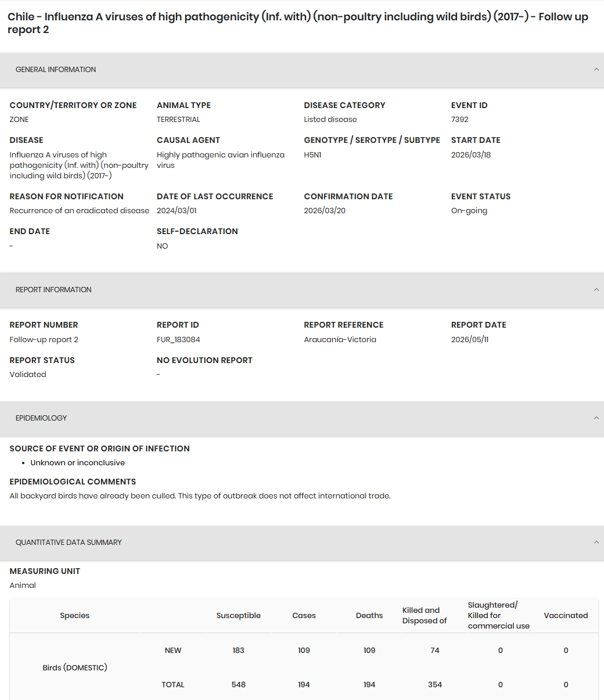Select the Vaccinated column header
The width and height of the screenshot is (604, 700).
(x=566, y=616)
